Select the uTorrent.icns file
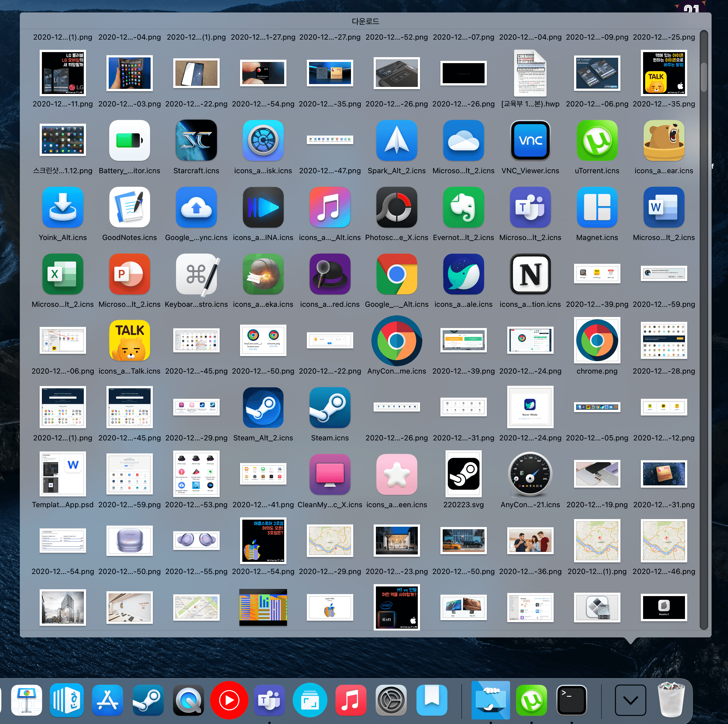Screen dimensions: 728x724 596,141
